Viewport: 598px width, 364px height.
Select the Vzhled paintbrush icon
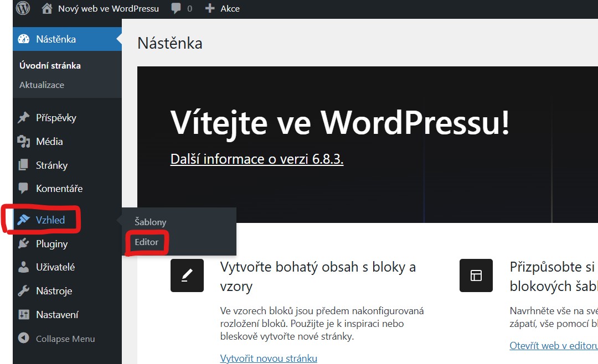24,220
